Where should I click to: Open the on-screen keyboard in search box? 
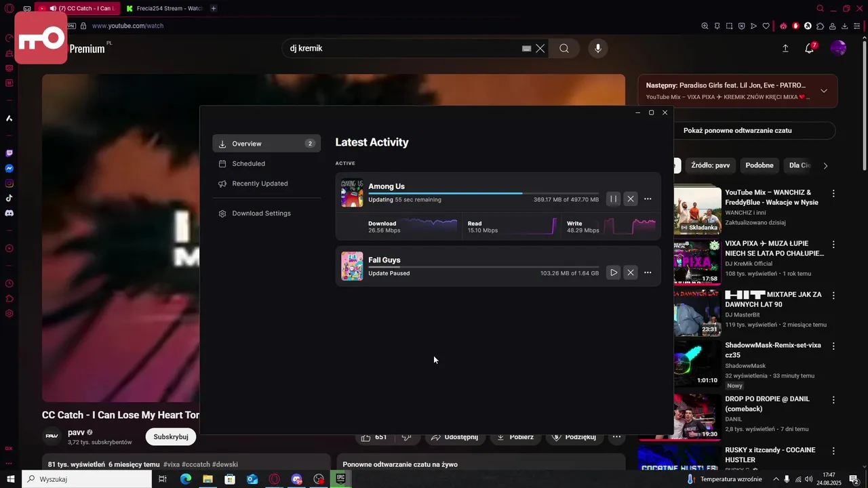(x=526, y=49)
